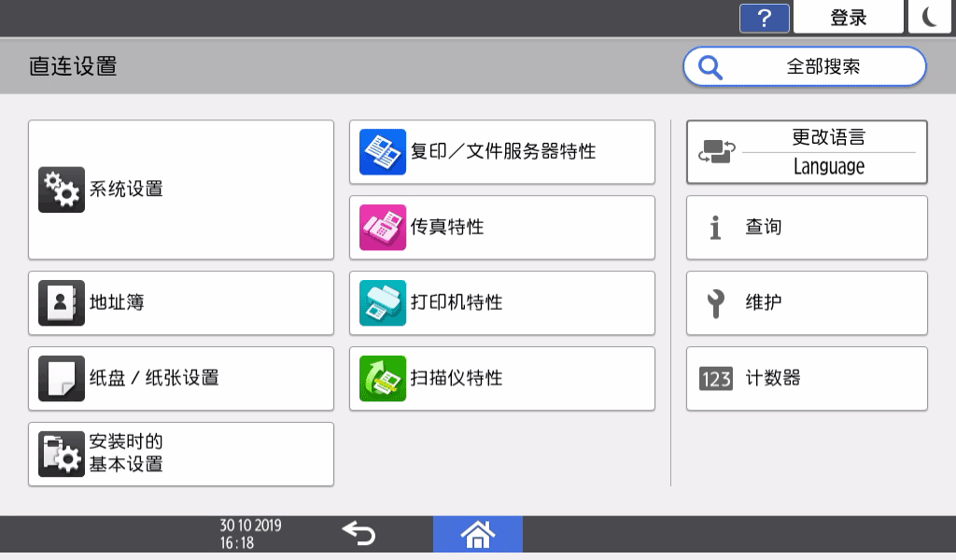
Task: Open the ? help button
Action: coord(764,17)
